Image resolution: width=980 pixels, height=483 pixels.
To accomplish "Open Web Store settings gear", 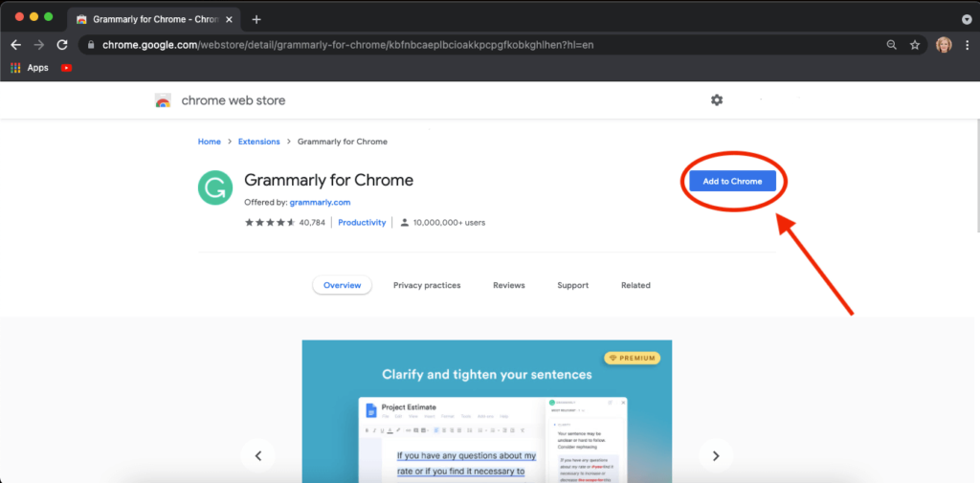I will (x=716, y=100).
